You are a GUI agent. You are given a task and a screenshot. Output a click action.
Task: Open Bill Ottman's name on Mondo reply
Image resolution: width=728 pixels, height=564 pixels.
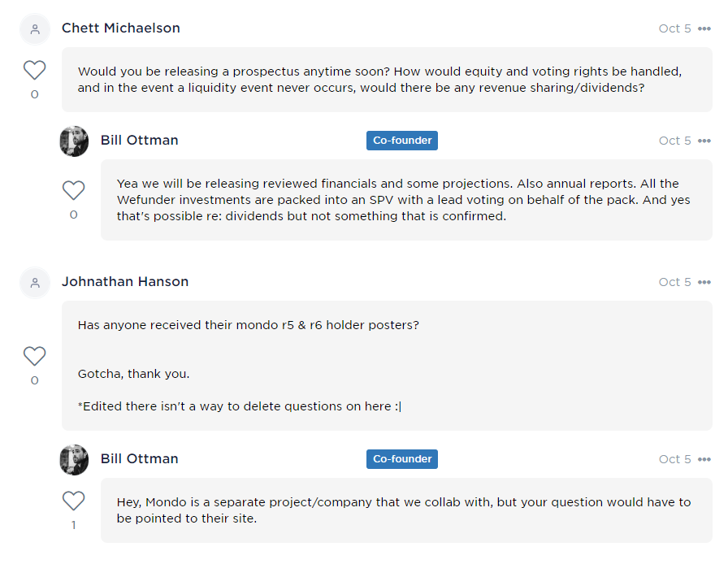[140, 459]
